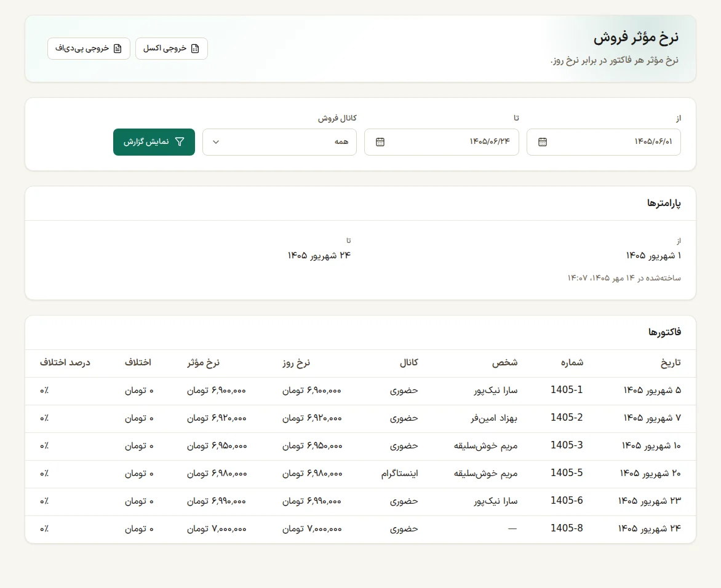
Task: Click the funnel icon on نمایش گزارش
Action: pos(180,142)
